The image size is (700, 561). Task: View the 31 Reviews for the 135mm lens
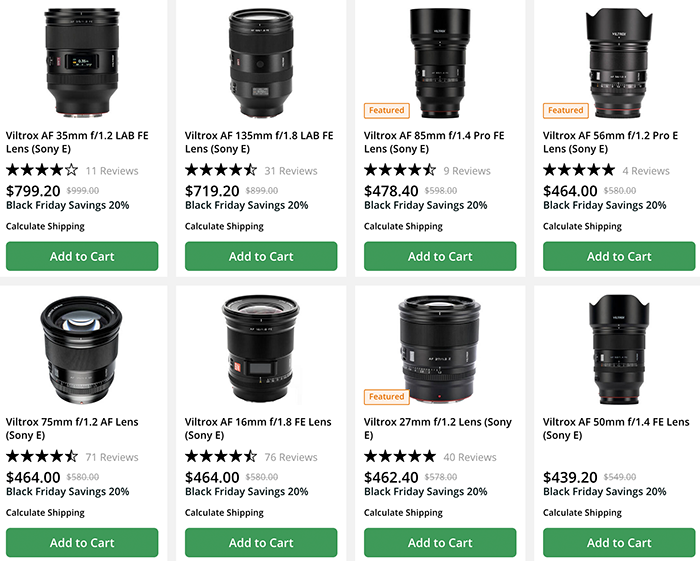(291, 171)
